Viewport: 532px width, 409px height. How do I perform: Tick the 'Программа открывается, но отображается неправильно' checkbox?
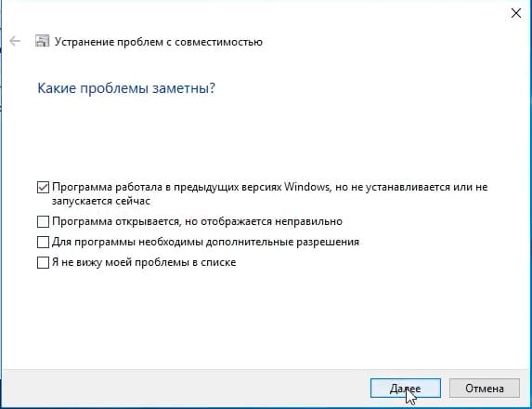43,222
